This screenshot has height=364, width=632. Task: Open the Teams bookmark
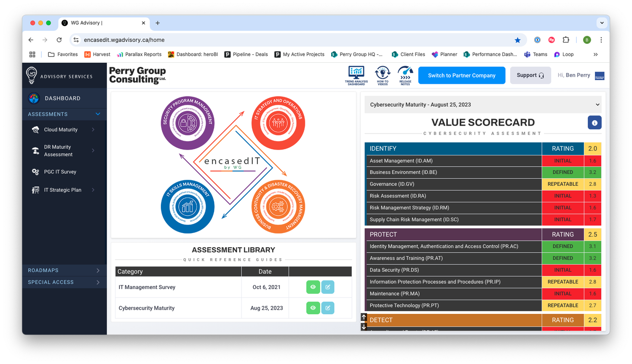pyautogui.click(x=536, y=54)
